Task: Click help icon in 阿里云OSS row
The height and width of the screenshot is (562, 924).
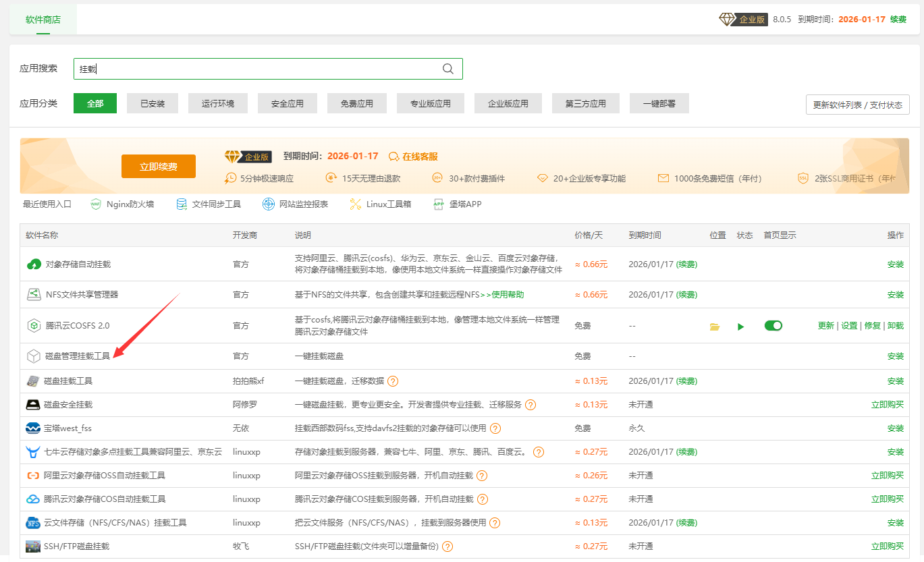Action: [482, 476]
